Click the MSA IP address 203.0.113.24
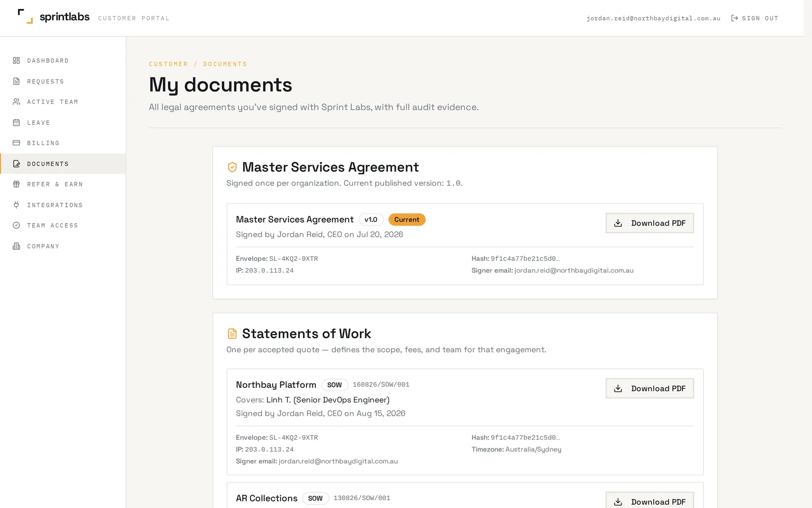Viewport: 812px width, 508px height. point(269,270)
